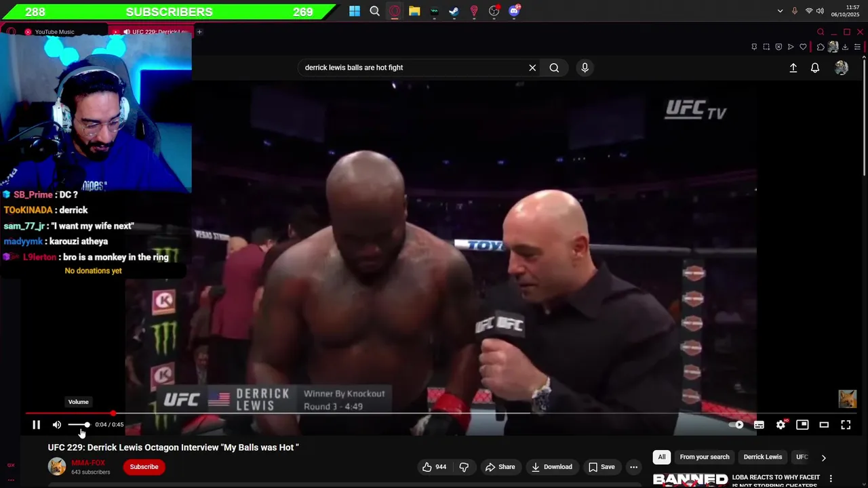
Task: Take a snapshot with the browser capture icon
Action: (766, 47)
